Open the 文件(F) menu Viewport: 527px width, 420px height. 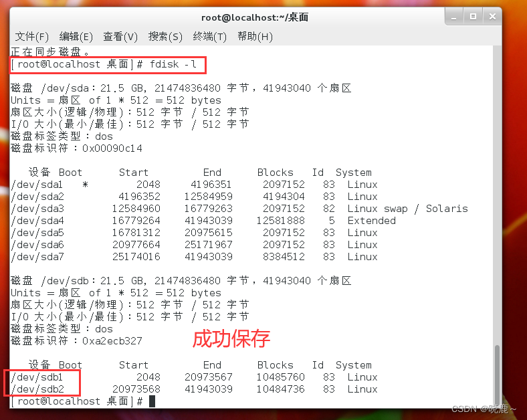32,36
